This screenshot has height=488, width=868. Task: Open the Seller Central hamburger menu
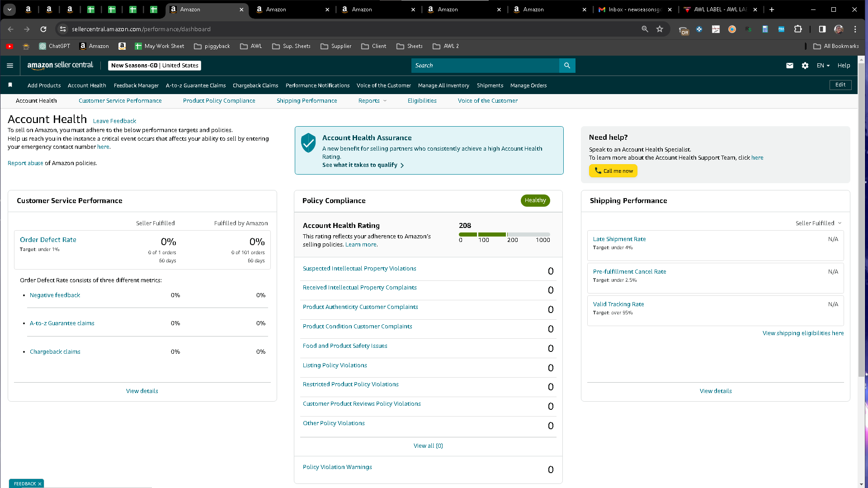click(x=10, y=66)
